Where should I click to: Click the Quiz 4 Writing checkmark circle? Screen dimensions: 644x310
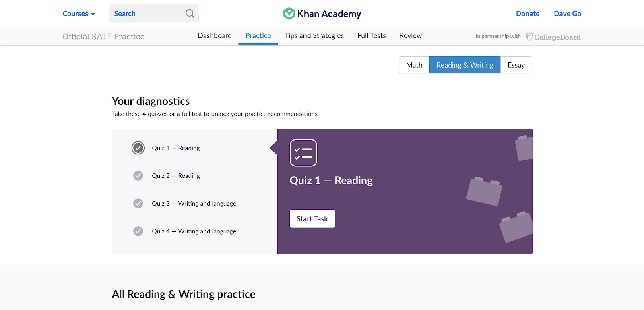[138, 231]
